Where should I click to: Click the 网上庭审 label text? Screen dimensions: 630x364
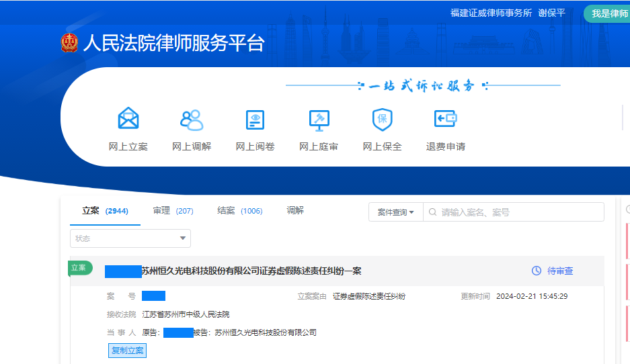click(319, 146)
